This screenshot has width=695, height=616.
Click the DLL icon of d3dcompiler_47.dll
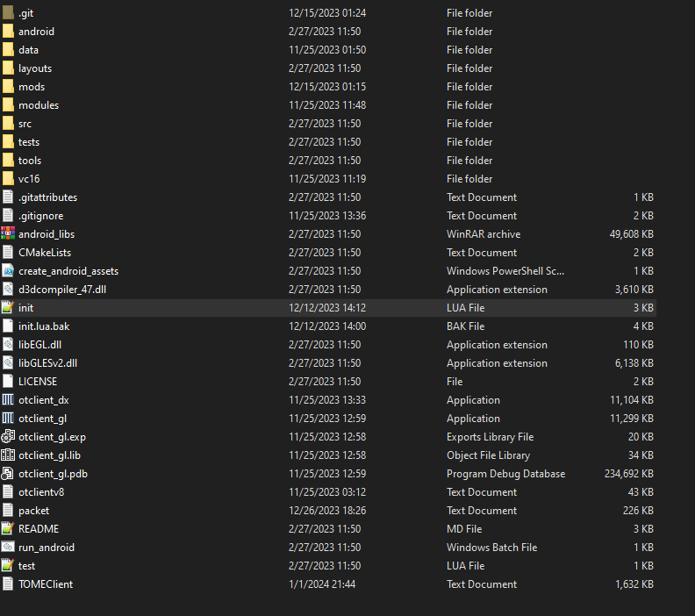[8, 290]
